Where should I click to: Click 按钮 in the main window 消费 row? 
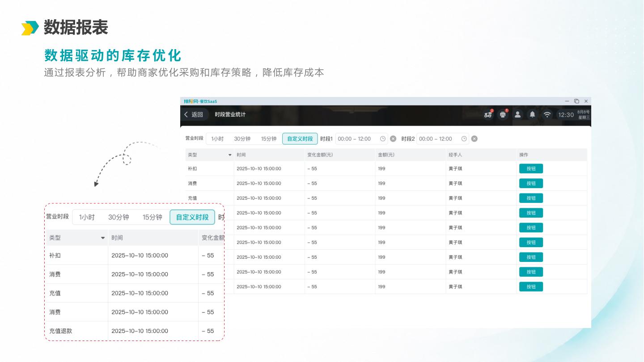531,183
